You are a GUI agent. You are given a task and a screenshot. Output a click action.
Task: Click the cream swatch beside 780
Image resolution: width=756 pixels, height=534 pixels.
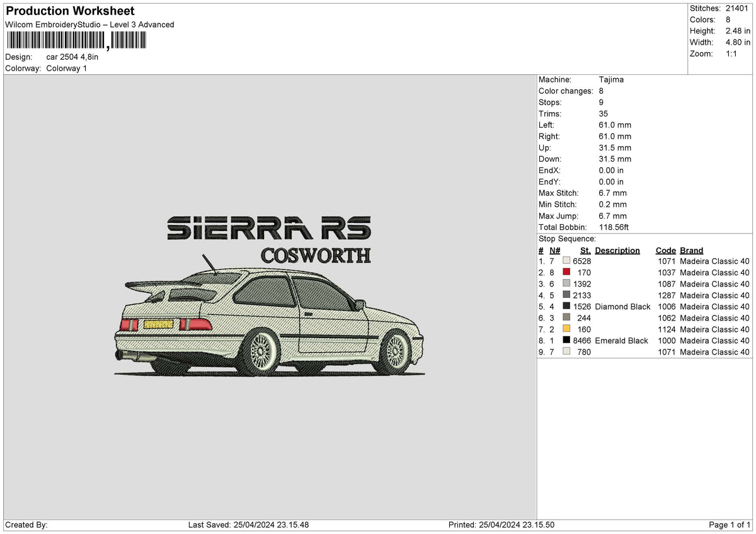tap(566, 352)
